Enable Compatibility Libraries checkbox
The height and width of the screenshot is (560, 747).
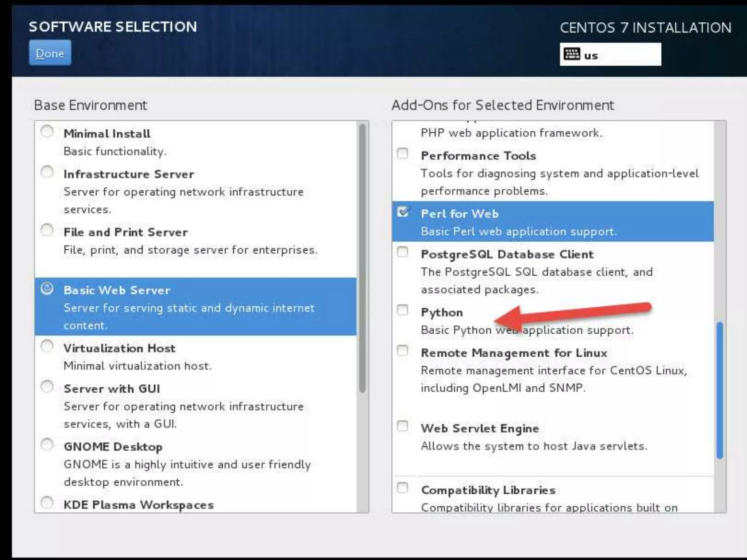coord(402,488)
